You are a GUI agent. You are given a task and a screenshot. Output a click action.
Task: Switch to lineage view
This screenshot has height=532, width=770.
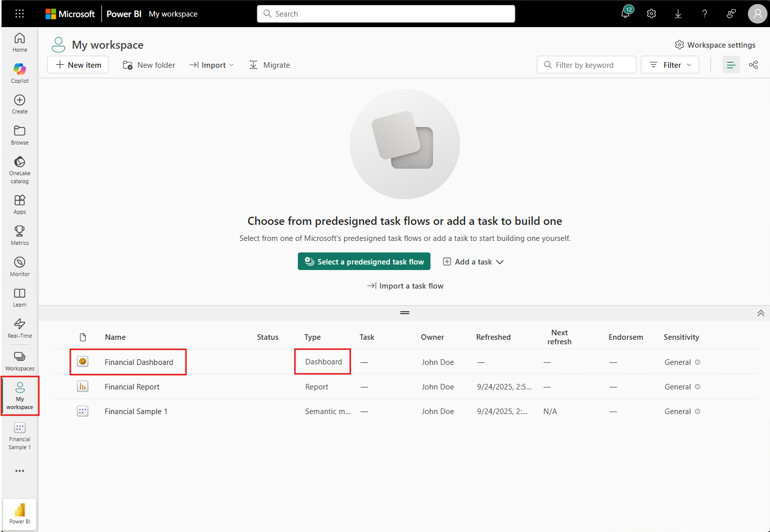pyautogui.click(x=753, y=64)
